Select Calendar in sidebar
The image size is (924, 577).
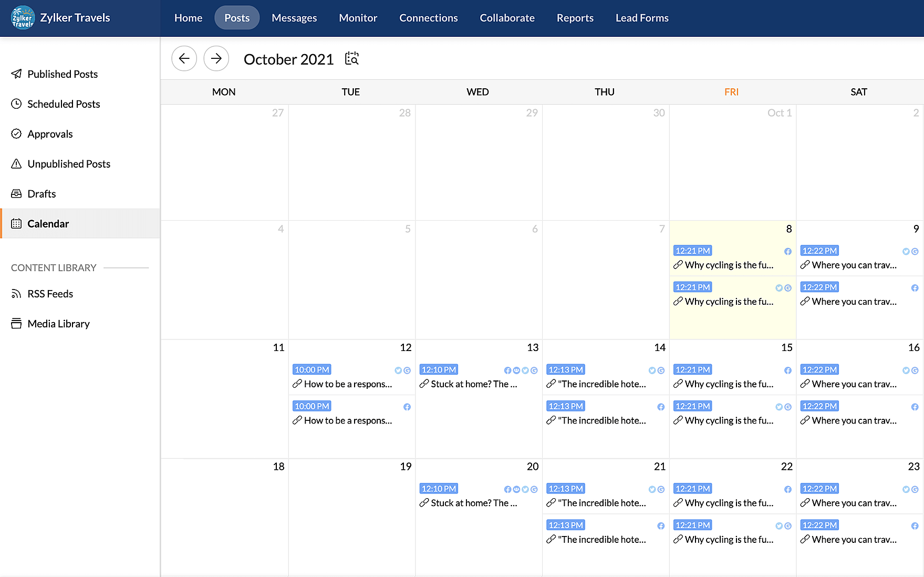pos(80,223)
